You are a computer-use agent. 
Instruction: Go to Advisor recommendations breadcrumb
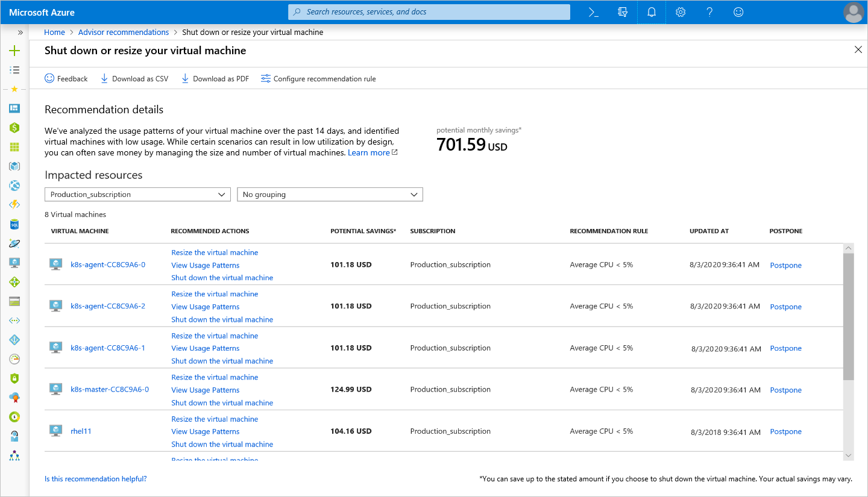[x=124, y=33]
